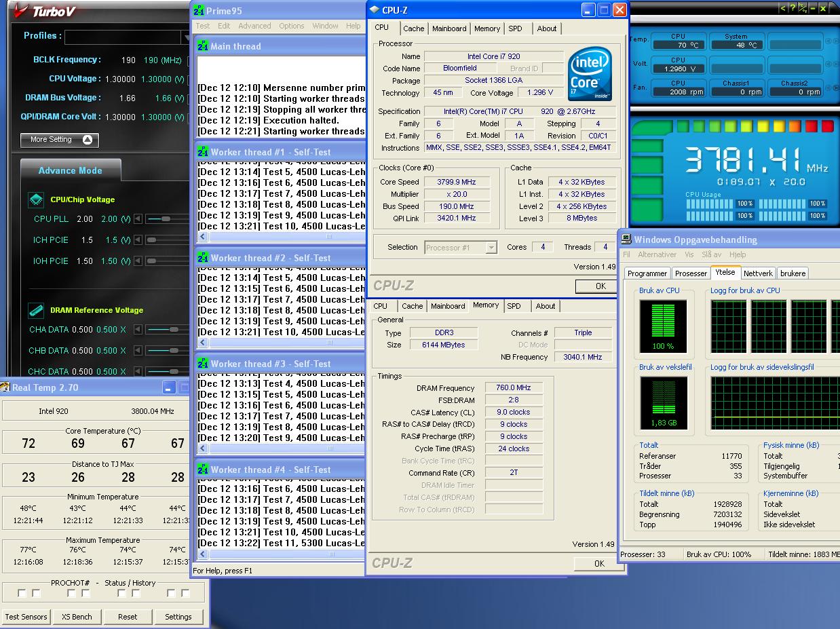This screenshot has height=629, width=840.
Task: Open the Test menu in Prime95
Action: [x=203, y=26]
